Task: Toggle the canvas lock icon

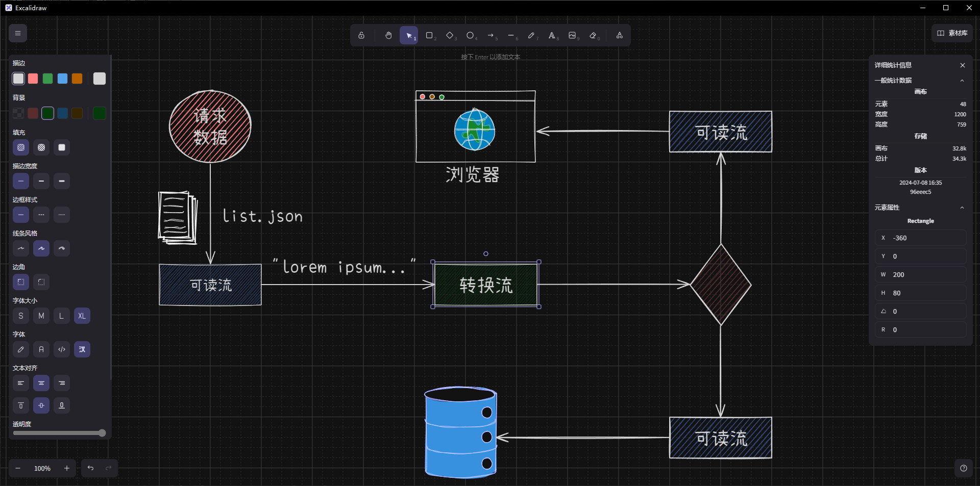Action: pos(361,35)
